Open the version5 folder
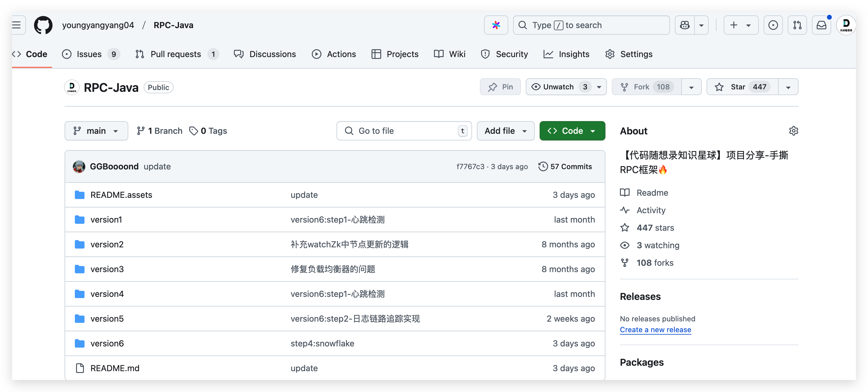The width and height of the screenshot is (868, 392). (x=107, y=319)
